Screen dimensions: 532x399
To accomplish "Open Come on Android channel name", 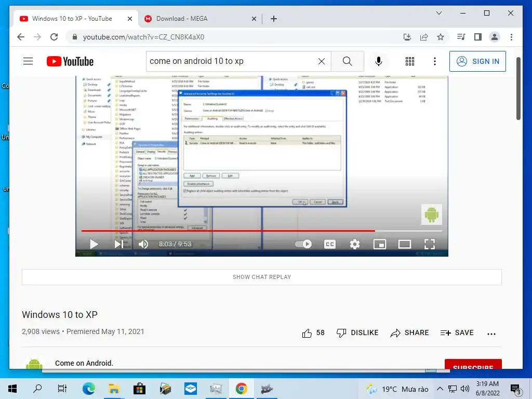I will pyautogui.click(x=84, y=363).
